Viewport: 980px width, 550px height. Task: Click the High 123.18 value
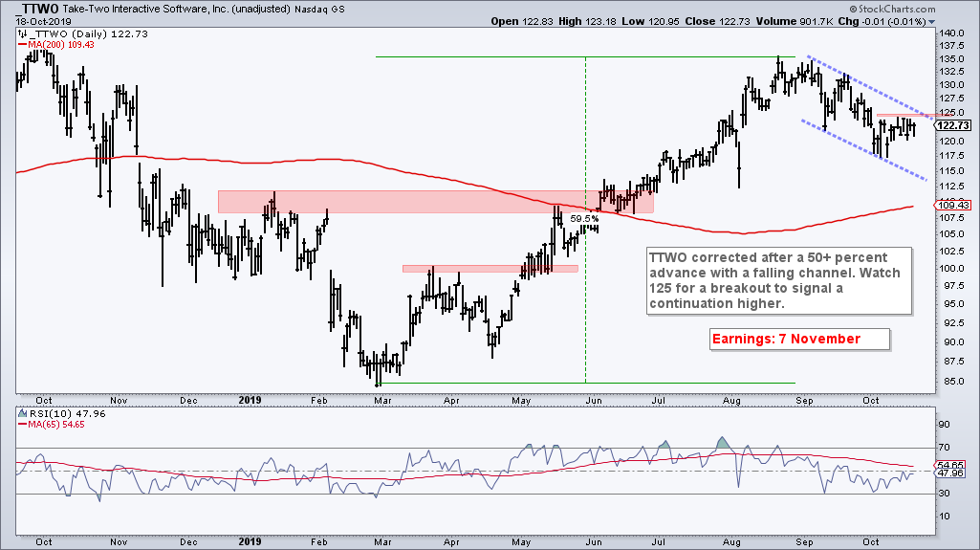pos(587,21)
